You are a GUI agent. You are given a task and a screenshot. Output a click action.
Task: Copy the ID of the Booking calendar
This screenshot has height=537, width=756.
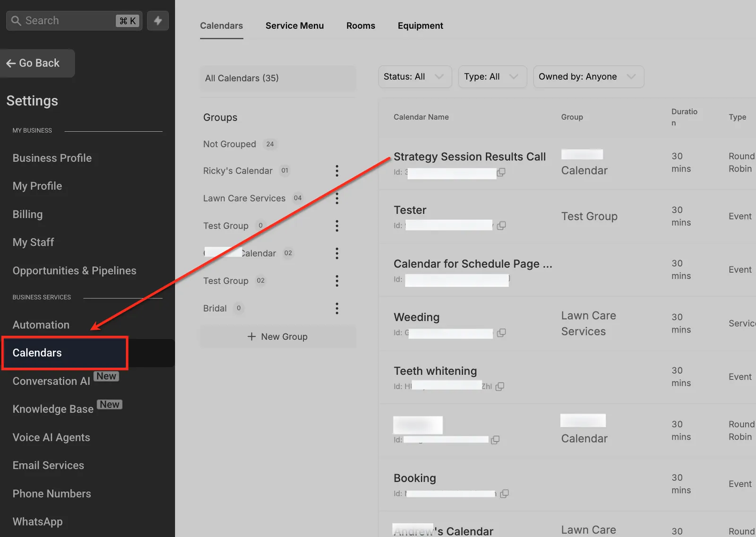point(504,494)
